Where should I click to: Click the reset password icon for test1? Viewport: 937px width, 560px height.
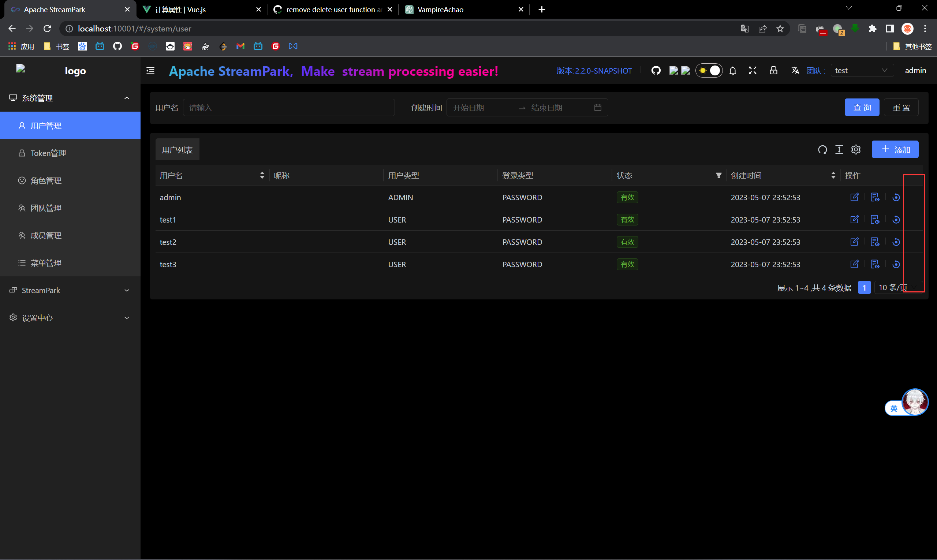point(896,220)
